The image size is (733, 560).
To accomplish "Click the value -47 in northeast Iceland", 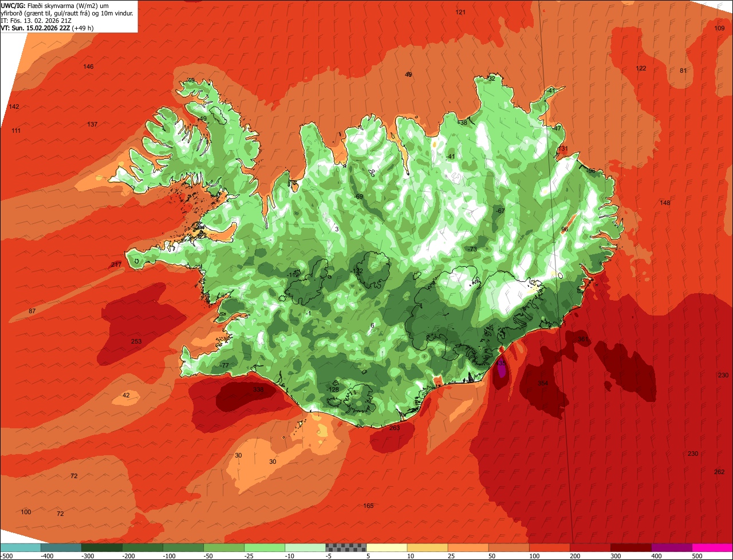I will (557, 128).
